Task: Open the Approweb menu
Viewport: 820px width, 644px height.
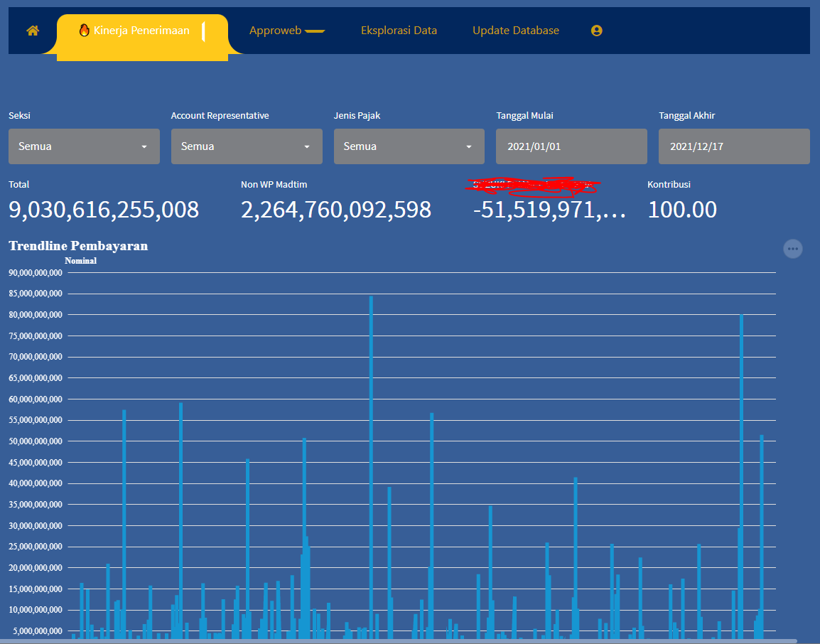Action: [x=286, y=31]
